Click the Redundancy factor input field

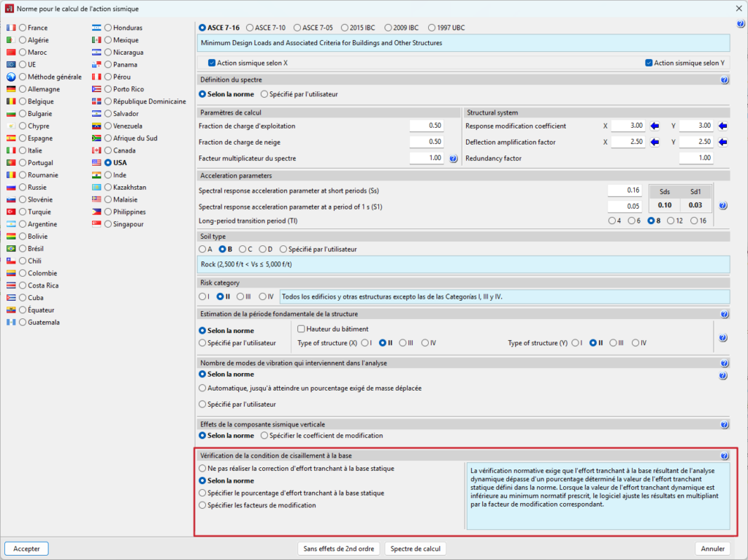pos(696,158)
